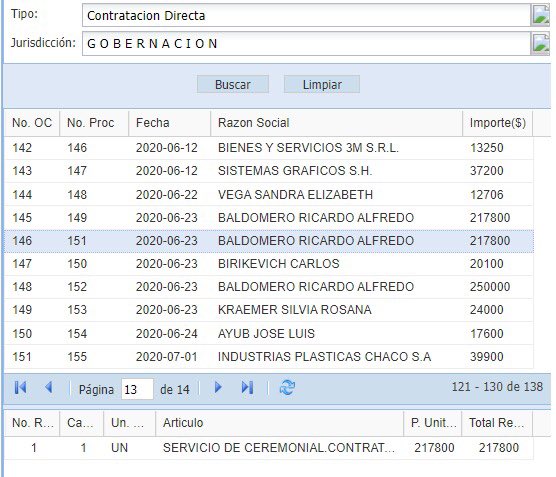556x477 pixels.
Task: Click Proc number 147 cell
Action: 77,171
